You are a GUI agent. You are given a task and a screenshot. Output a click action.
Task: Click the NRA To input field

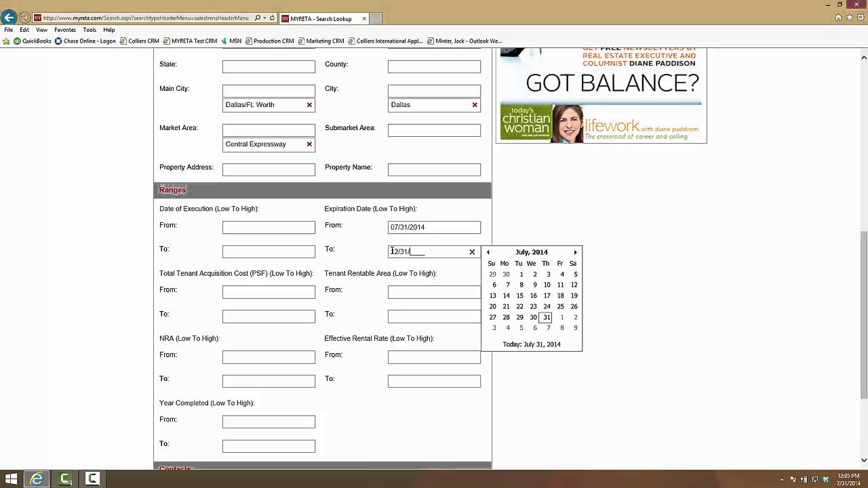coord(269,381)
